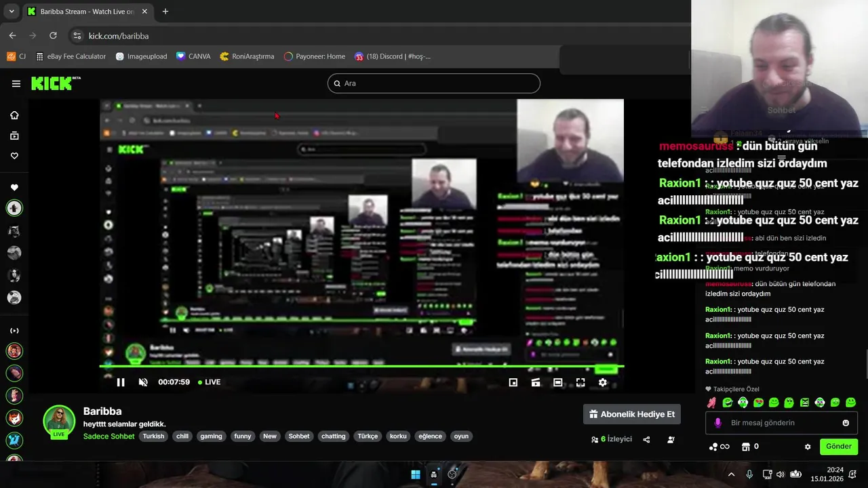Click the green stream progress bar
868x488 pixels.
click(x=361, y=367)
